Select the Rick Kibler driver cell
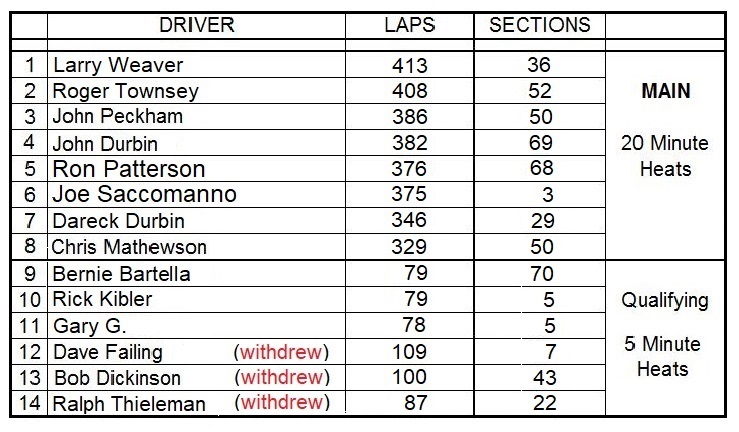 [197, 299]
